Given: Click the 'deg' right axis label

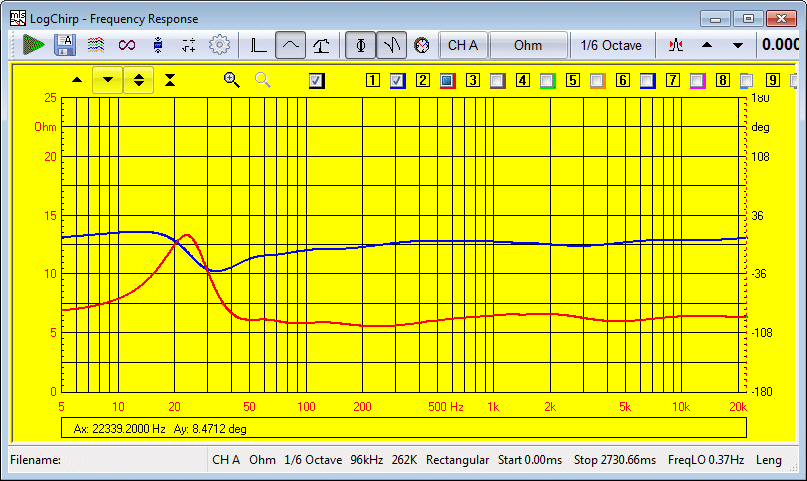Looking at the screenshot, I should tap(760, 127).
